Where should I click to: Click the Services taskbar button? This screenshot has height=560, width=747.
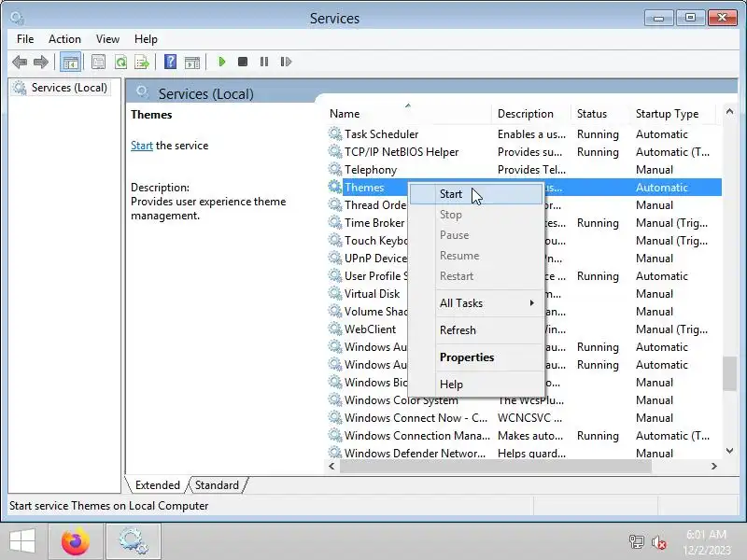point(133,541)
